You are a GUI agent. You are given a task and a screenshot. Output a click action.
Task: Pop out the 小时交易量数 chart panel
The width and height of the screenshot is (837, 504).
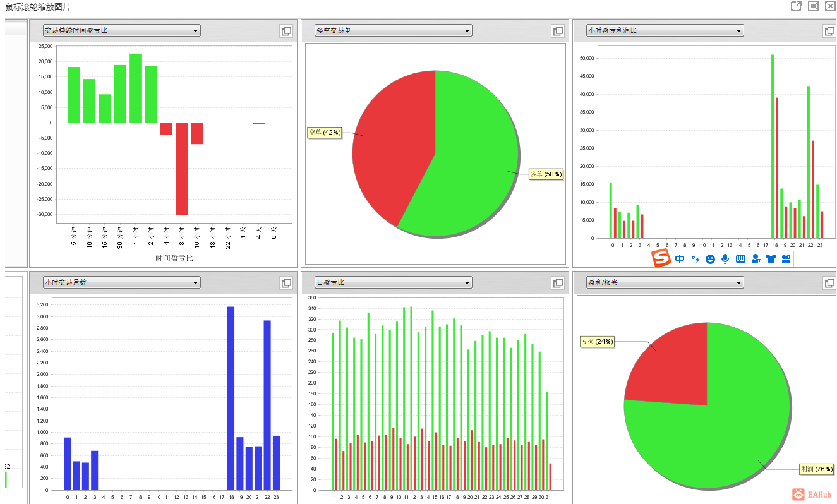coord(286,283)
